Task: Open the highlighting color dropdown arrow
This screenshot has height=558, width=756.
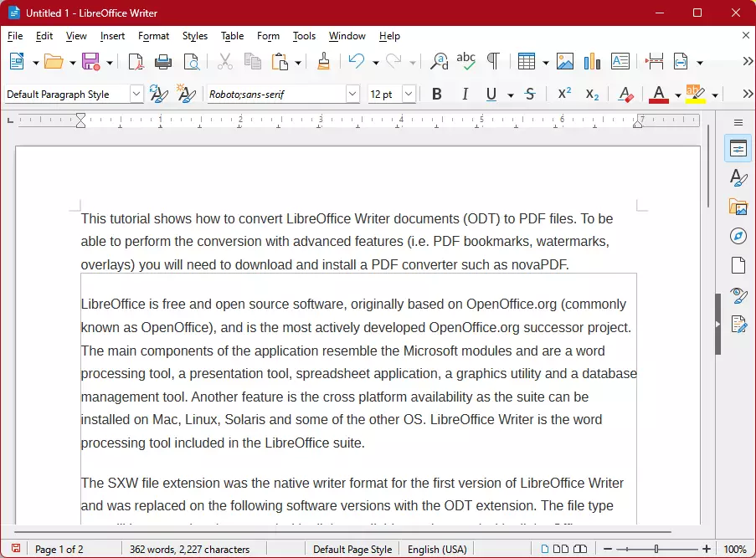Action: [715, 95]
